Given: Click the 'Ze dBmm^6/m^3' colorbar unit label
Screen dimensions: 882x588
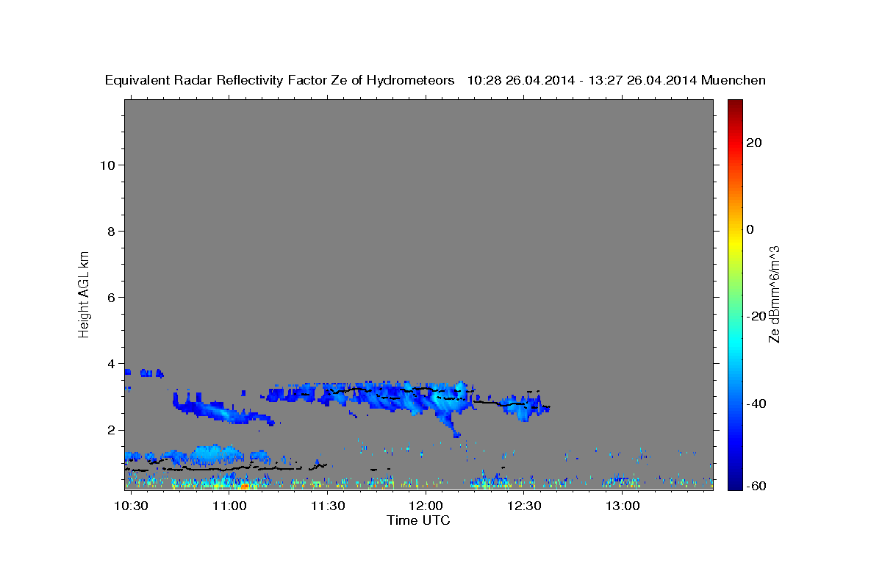Looking at the screenshot, I should click(774, 294).
